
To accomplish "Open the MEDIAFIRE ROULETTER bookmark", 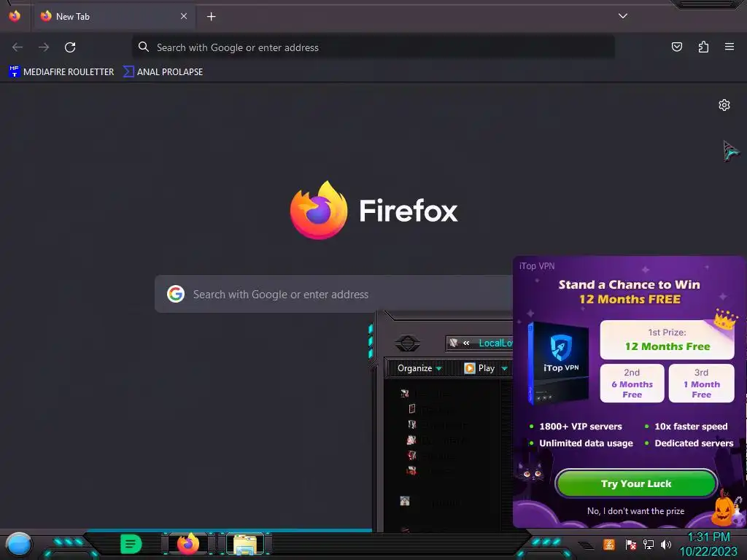I will coord(61,72).
